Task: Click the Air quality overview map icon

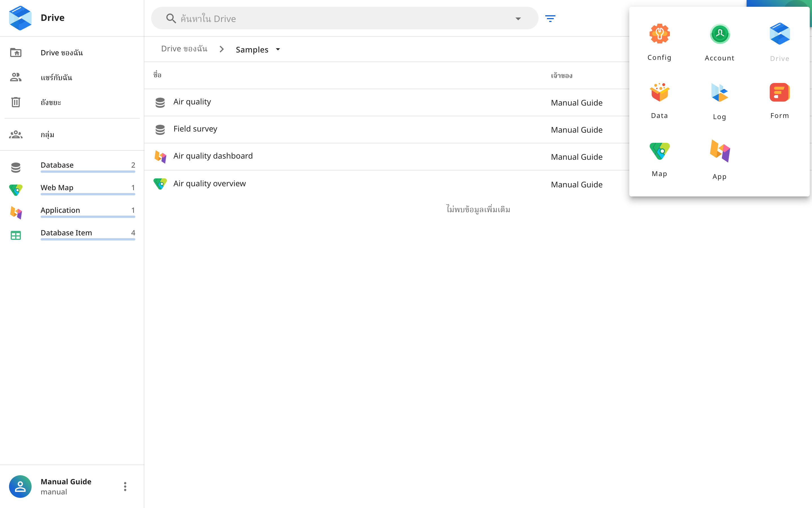Action: pos(160,183)
